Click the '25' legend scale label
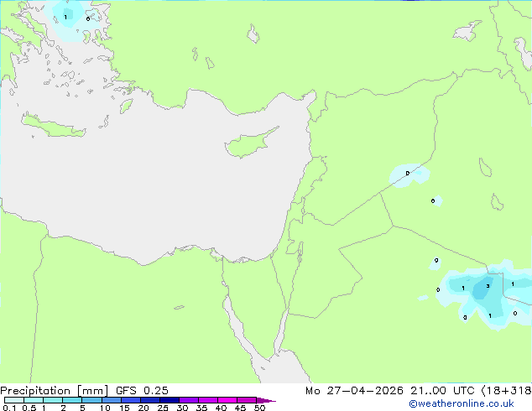This screenshot has height=411, width=532. (163, 408)
